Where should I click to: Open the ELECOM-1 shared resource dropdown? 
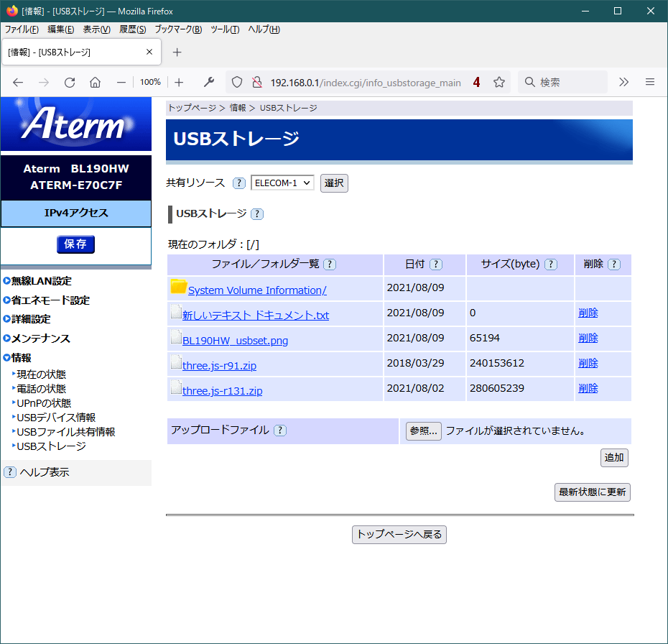(282, 183)
